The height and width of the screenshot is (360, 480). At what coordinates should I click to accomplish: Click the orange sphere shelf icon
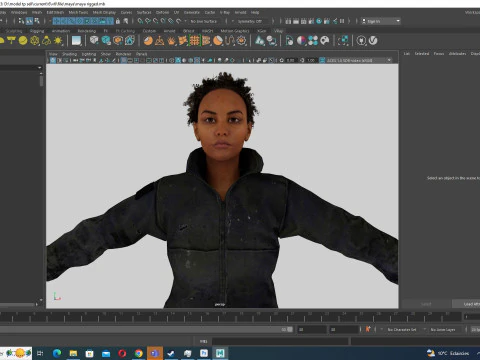click(x=148, y=41)
